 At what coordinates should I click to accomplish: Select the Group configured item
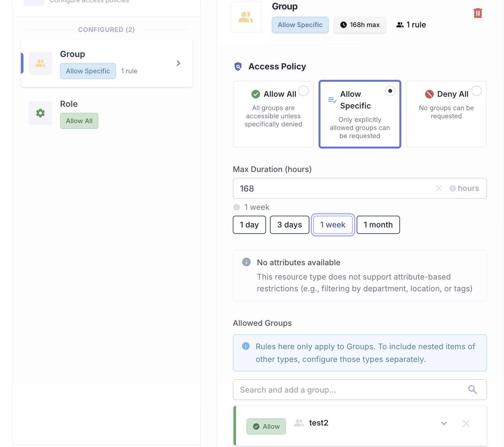106,63
